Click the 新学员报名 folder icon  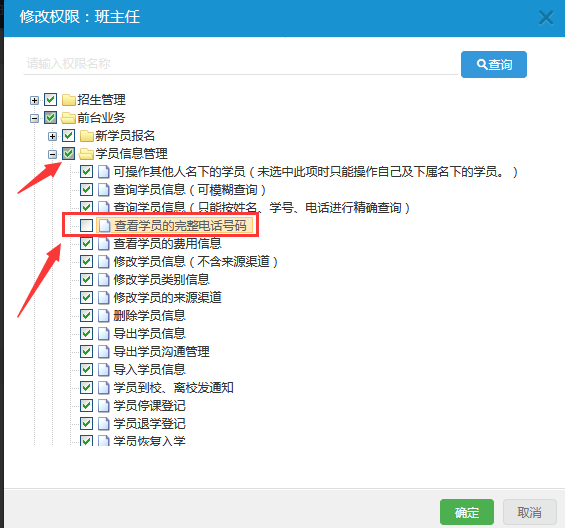click(x=86, y=136)
